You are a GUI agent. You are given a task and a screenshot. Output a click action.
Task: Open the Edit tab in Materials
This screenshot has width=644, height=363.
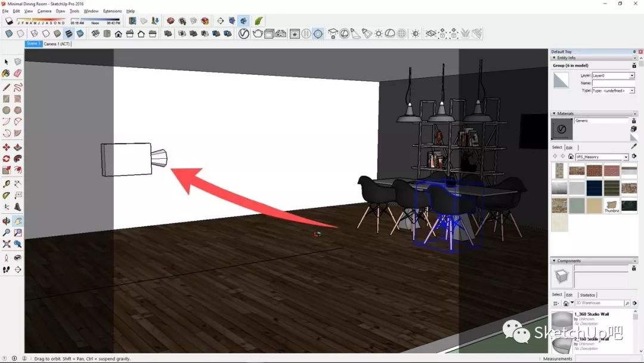pyautogui.click(x=569, y=147)
